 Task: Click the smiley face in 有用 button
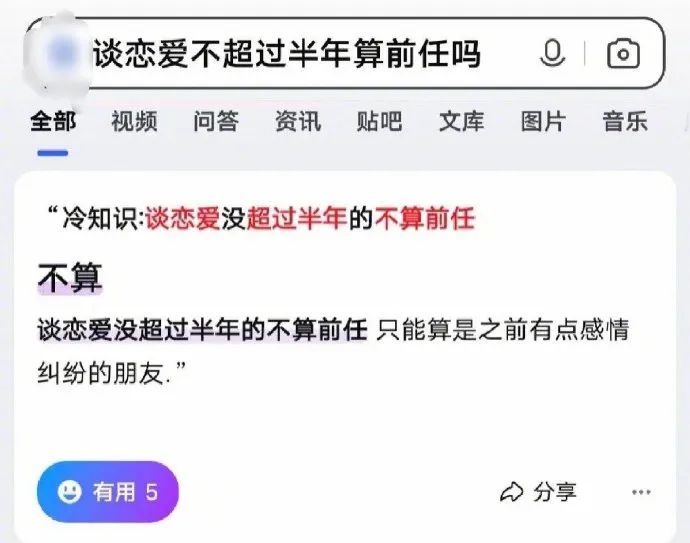tap(70, 492)
